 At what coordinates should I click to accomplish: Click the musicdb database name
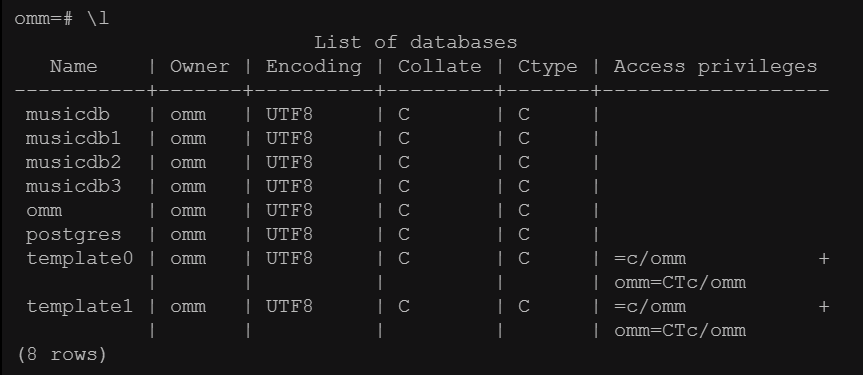point(68,115)
